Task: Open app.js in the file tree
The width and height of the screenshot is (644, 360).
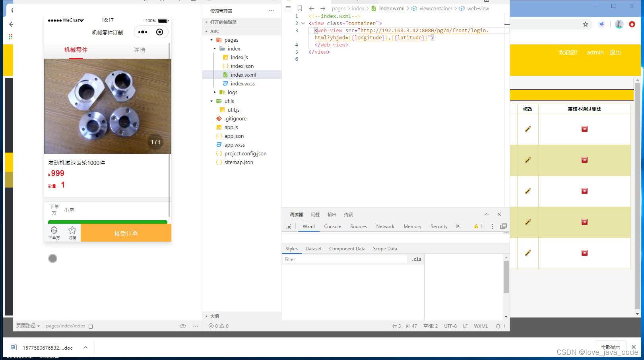Action: coord(231,128)
